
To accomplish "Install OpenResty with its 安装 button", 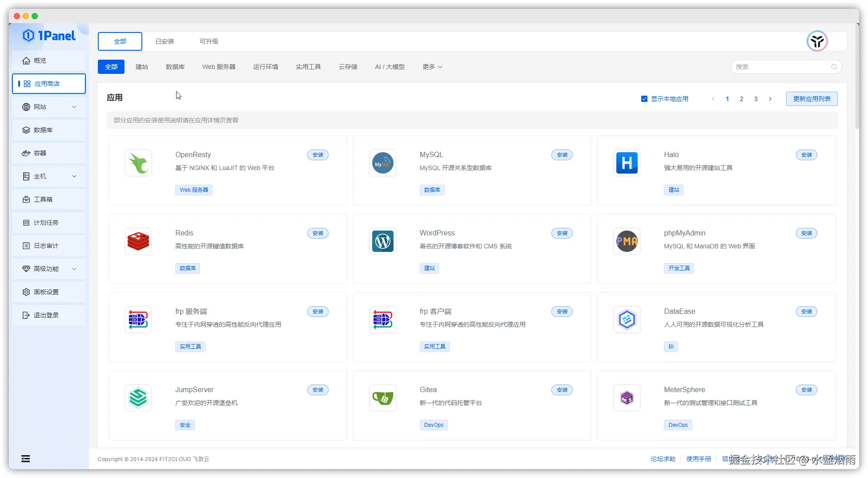I will pos(318,155).
